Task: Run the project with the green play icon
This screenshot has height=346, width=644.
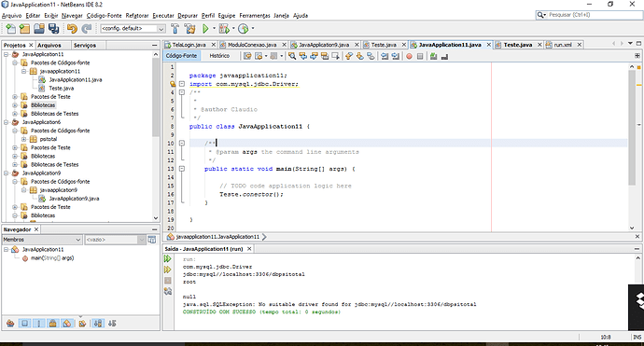Action: [205, 28]
